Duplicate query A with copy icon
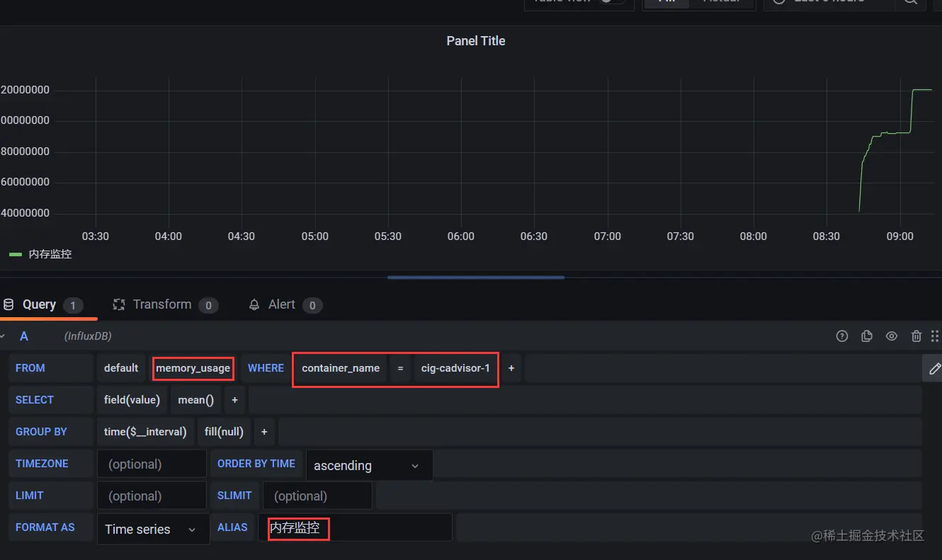Viewport: 942px width, 560px height. click(x=867, y=336)
